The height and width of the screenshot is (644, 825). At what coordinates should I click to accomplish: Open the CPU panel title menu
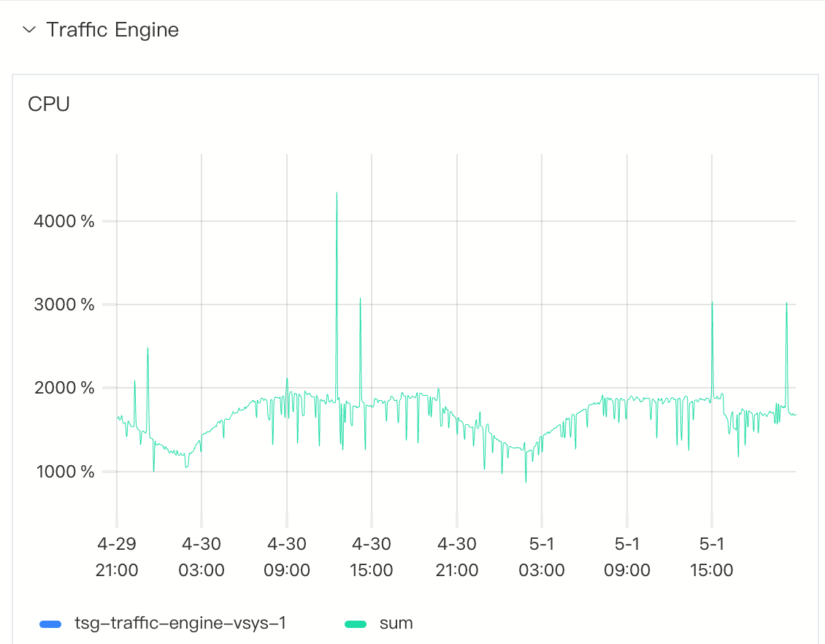[x=49, y=104]
